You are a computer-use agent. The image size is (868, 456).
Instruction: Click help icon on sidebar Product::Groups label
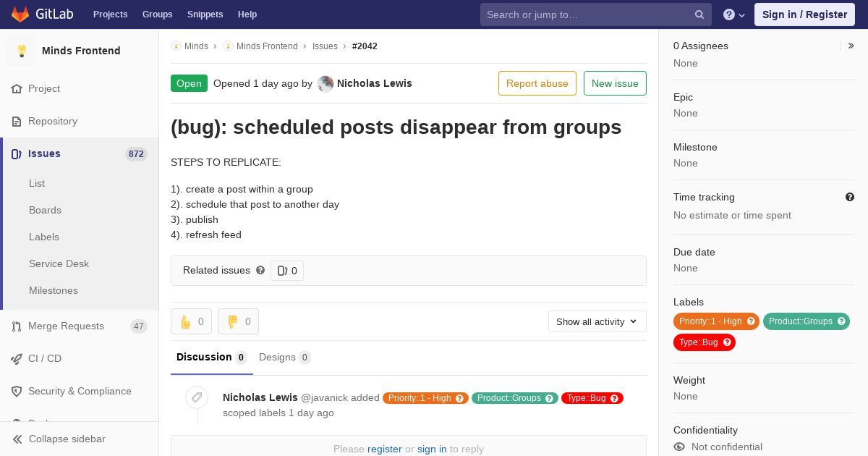(841, 321)
